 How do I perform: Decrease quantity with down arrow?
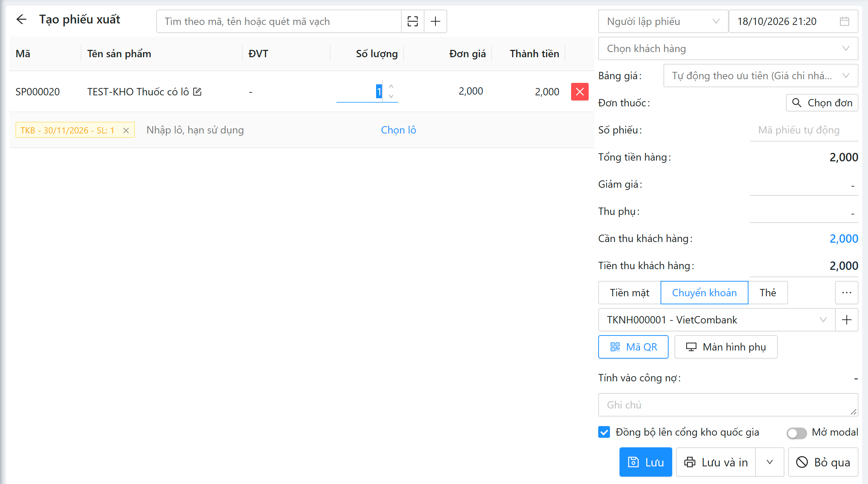pyautogui.click(x=391, y=96)
